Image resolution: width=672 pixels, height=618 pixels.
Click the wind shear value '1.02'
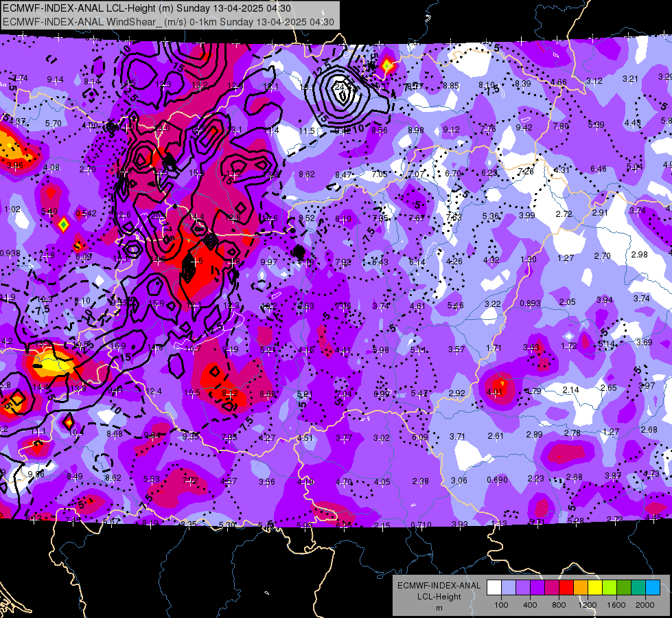(12, 209)
